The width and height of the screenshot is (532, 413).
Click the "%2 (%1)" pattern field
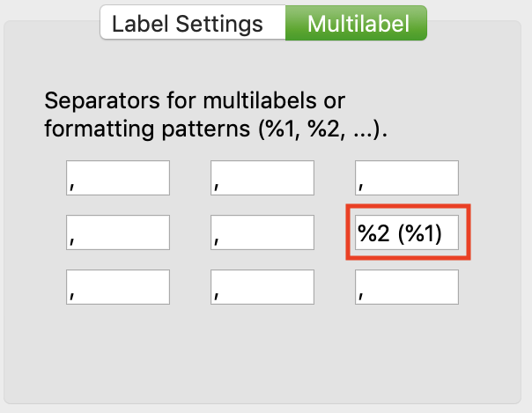click(x=407, y=232)
